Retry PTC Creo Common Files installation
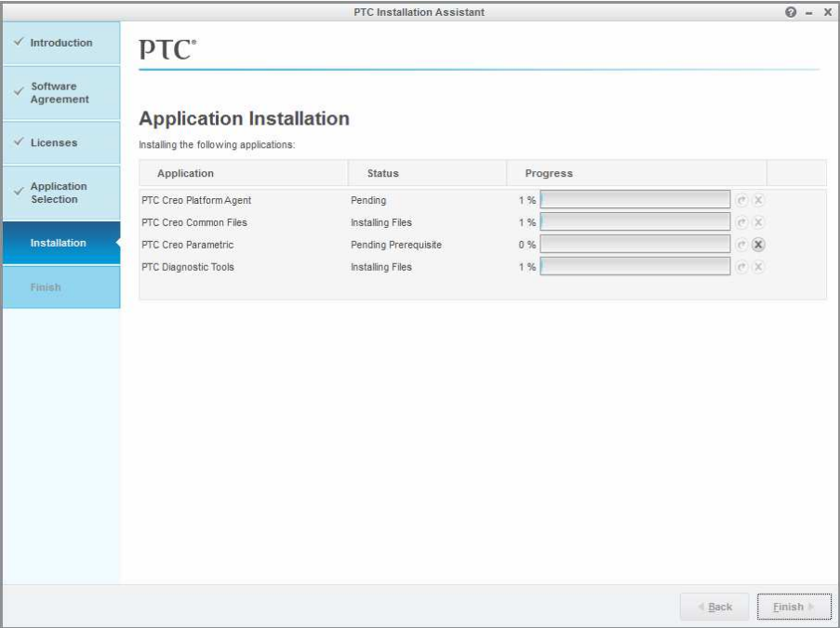This screenshot has width=840, height=628. click(x=741, y=222)
